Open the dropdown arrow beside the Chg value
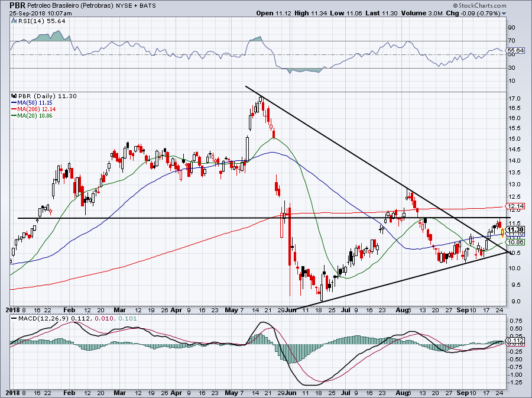Viewport: 532px width, 398px height. [504, 14]
